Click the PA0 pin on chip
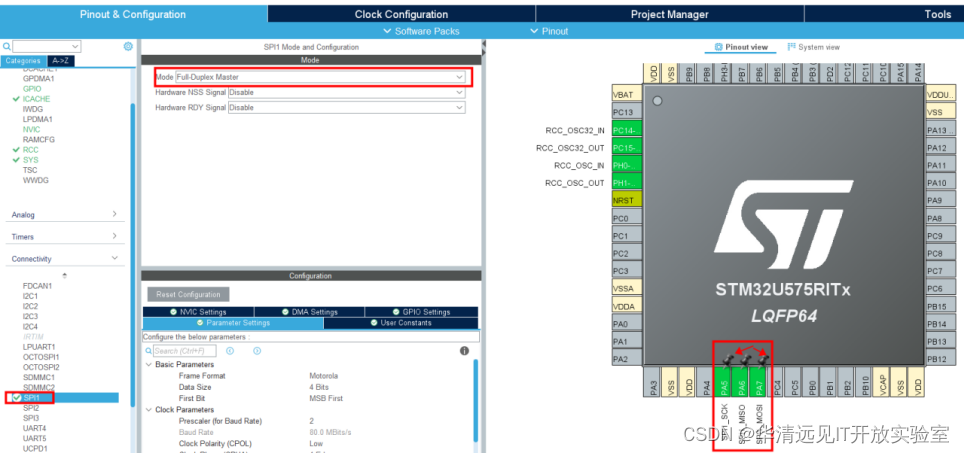 (627, 324)
